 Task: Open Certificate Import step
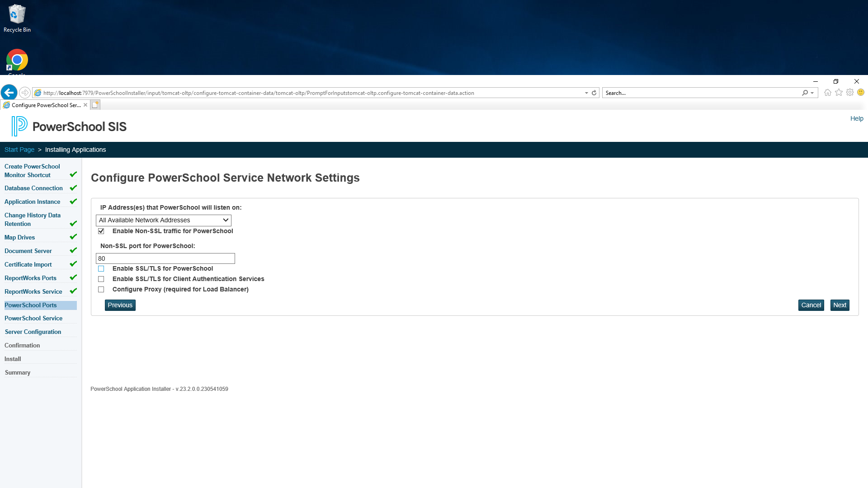click(28, 264)
